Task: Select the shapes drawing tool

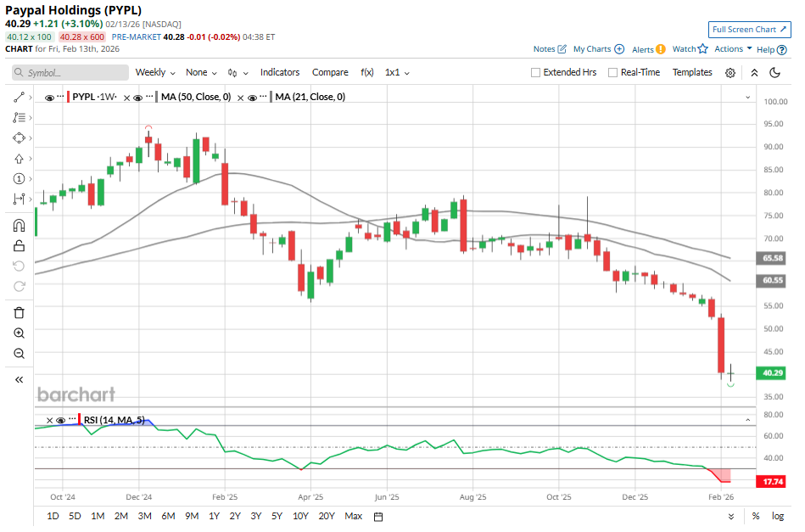Action: click(x=19, y=138)
